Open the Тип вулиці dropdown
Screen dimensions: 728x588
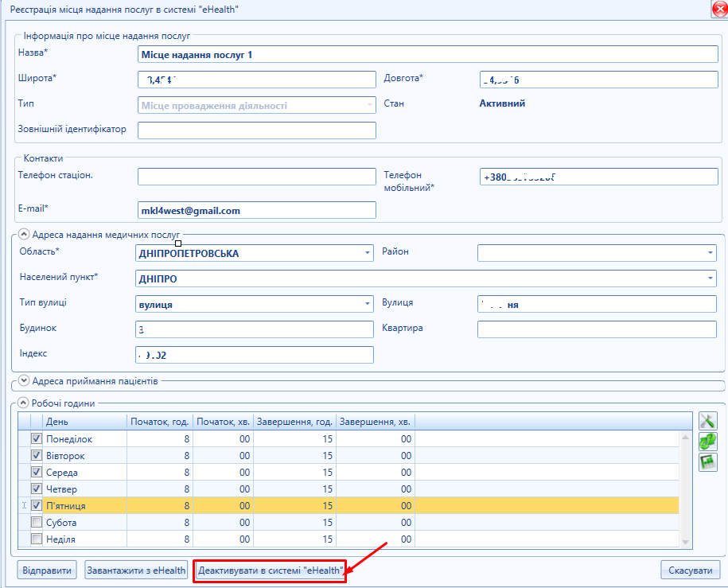click(x=368, y=304)
